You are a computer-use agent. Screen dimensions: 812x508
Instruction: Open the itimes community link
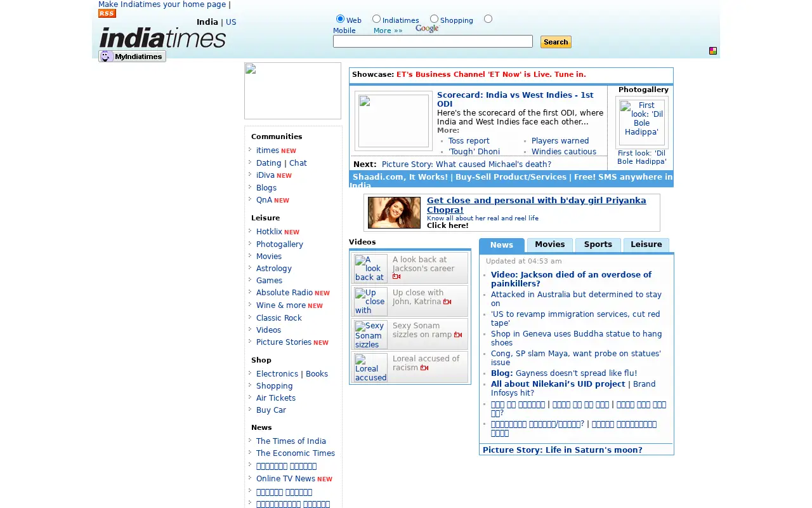click(268, 150)
